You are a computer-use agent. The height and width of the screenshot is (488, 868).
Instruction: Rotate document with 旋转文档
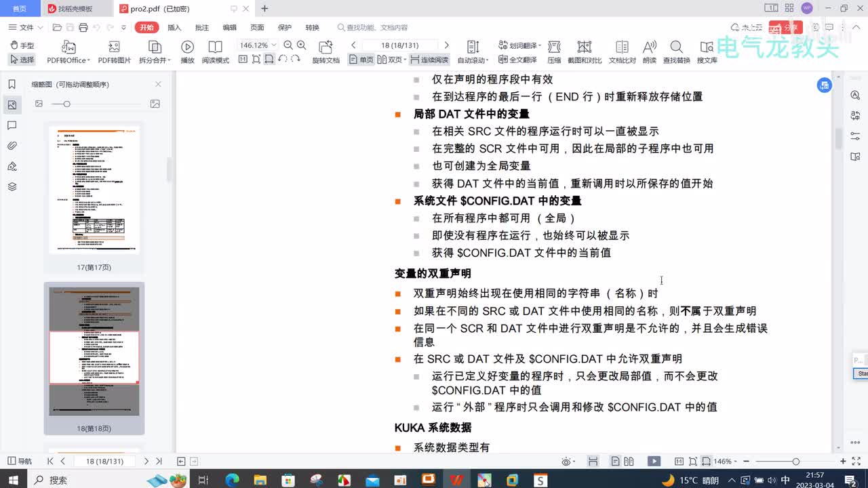tap(325, 52)
